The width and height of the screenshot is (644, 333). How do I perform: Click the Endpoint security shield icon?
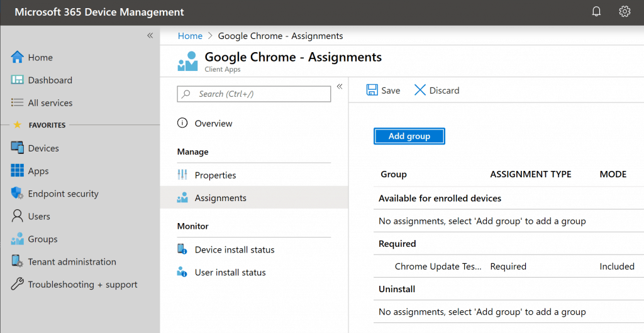coord(17,194)
